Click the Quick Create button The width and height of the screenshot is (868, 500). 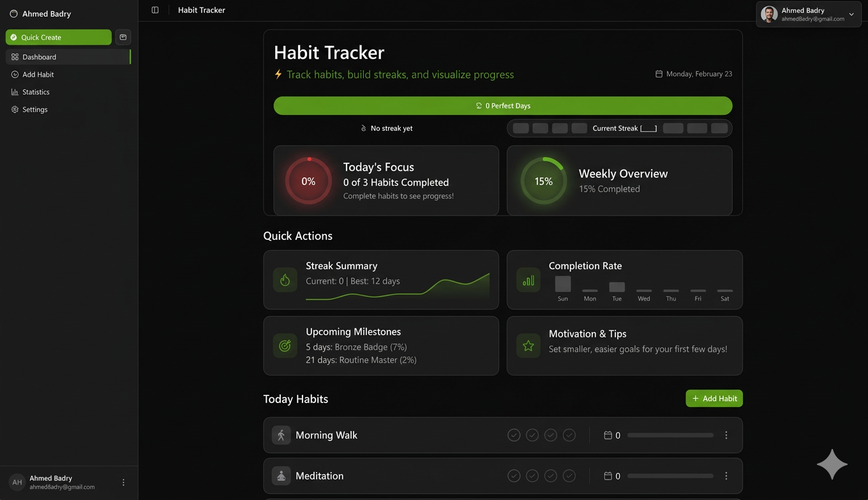[59, 37]
